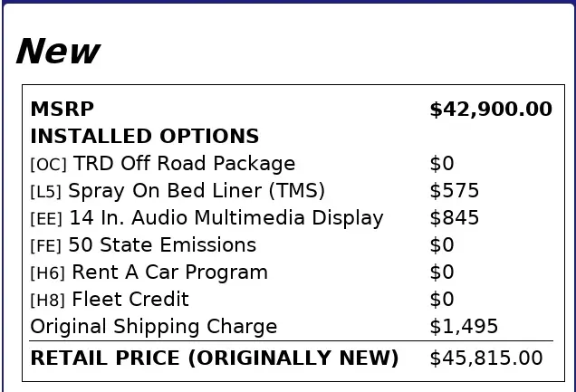Click 14 In. Audio Multimedia Display entry
Viewport: 576px width, 392px height.
[x=226, y=218]
